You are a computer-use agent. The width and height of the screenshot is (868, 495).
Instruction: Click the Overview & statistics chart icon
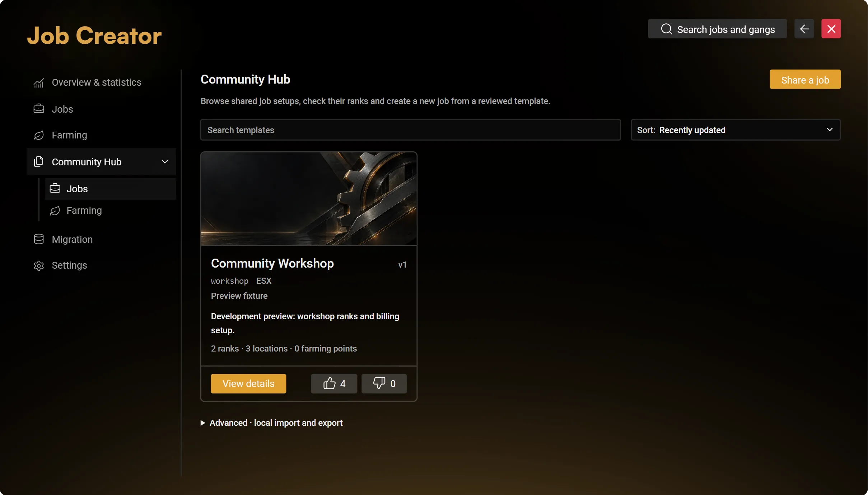pyautogui.click(x=39, y=83)
